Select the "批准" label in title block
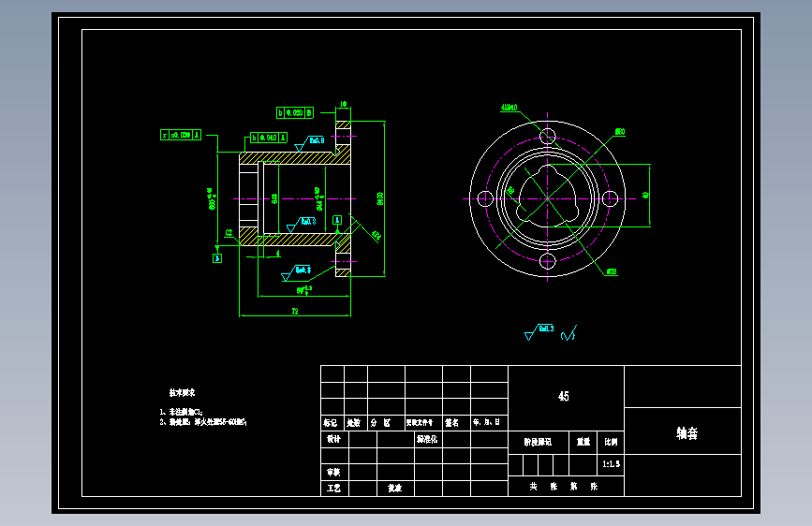 click(x=395, y=489)
